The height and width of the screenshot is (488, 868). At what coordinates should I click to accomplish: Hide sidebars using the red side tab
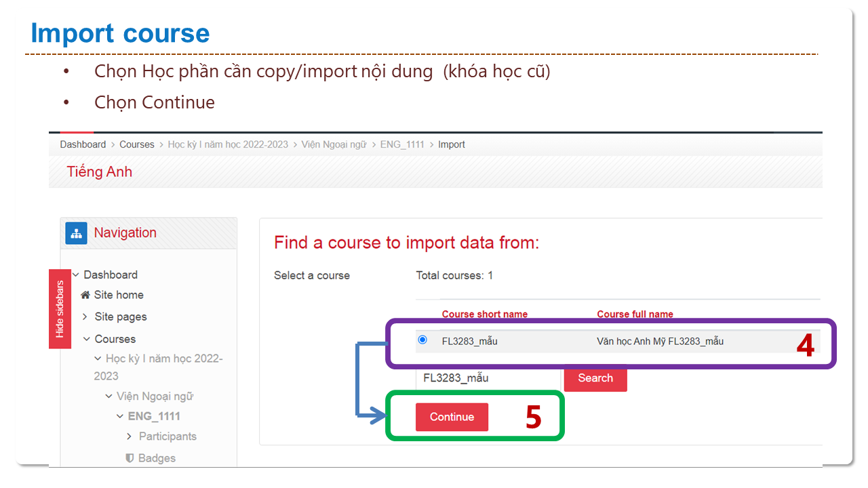click(60, 308)
